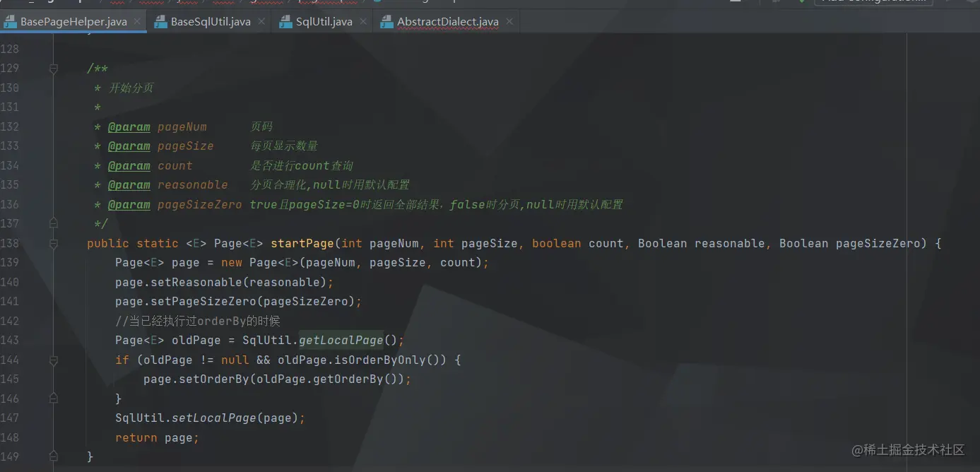Click line number 139 in the gutter
This screenshot has height=472, width=980.
pos(10,263)
